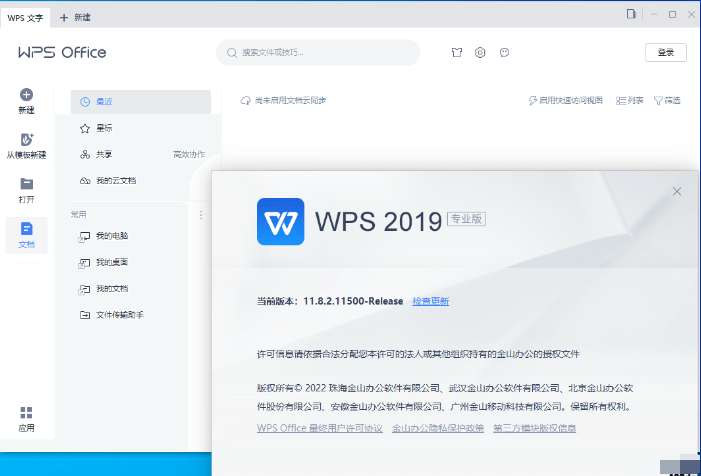Open Kingsoft Office privacy policy link

(x=438, y=428)
